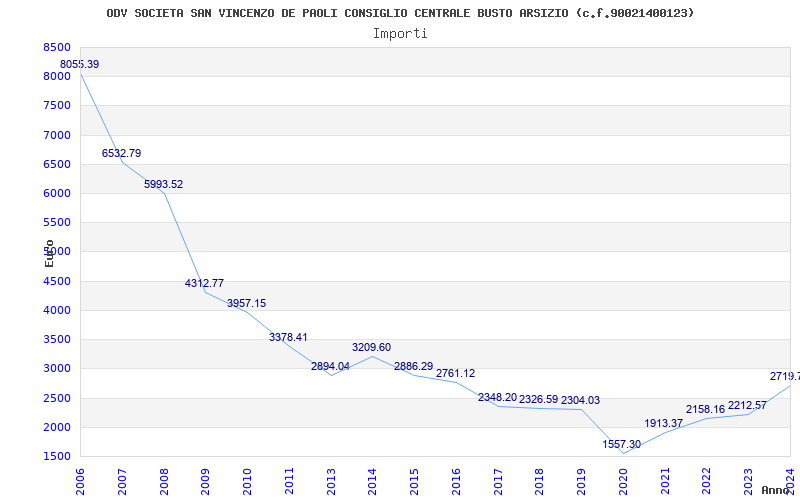Select data label 1557.30

click(x=621, y=444)
